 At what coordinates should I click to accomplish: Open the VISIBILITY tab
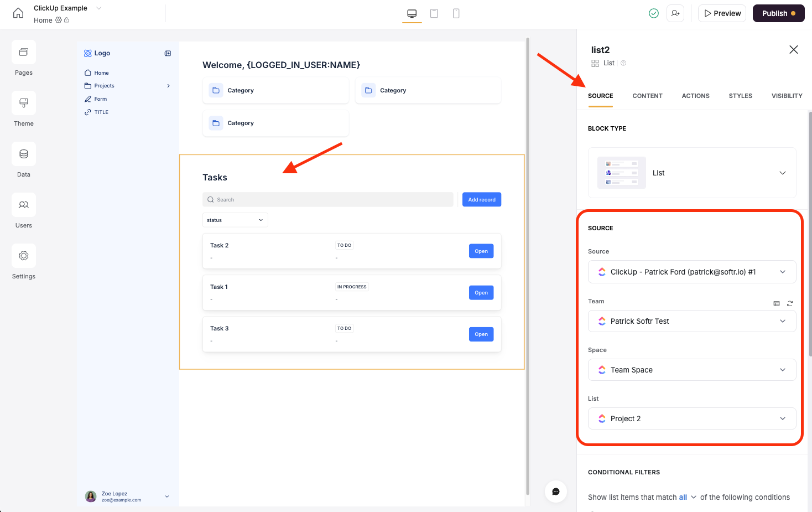(x=787, y=96)
